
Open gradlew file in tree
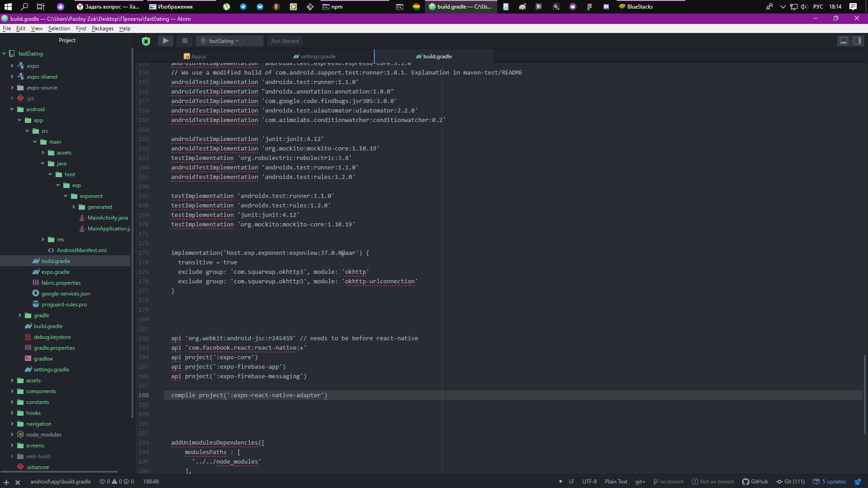pyautogui.click(x=39, y=359)
